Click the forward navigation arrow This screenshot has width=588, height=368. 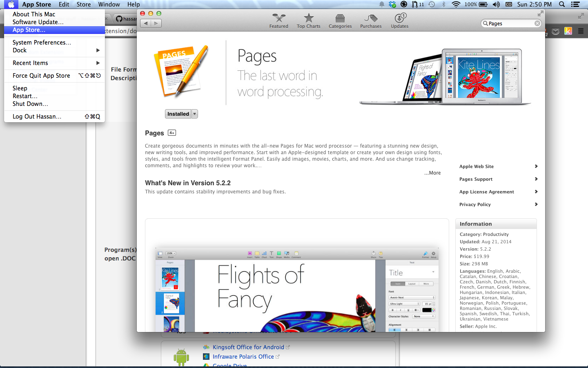(x=156, y=23)
